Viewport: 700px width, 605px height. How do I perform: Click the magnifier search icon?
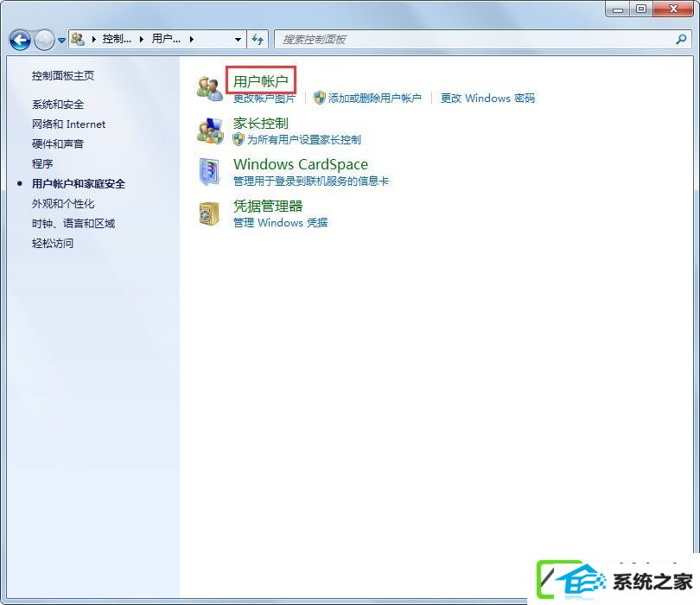[681, 39]
